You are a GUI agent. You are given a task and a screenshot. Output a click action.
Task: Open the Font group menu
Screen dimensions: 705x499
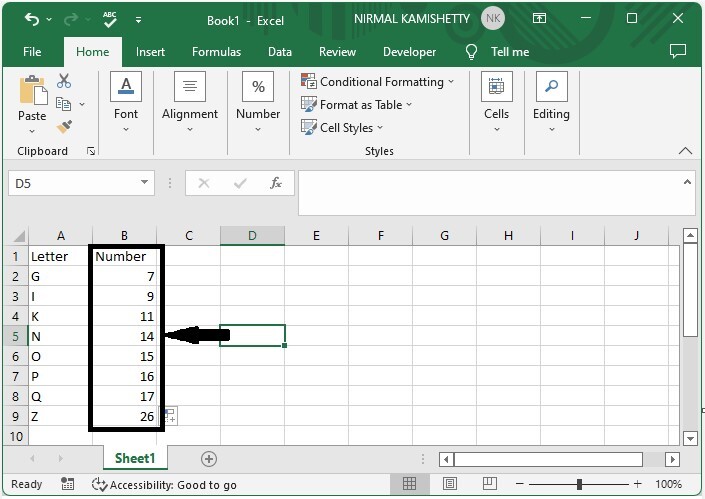(x=126, y=103)
